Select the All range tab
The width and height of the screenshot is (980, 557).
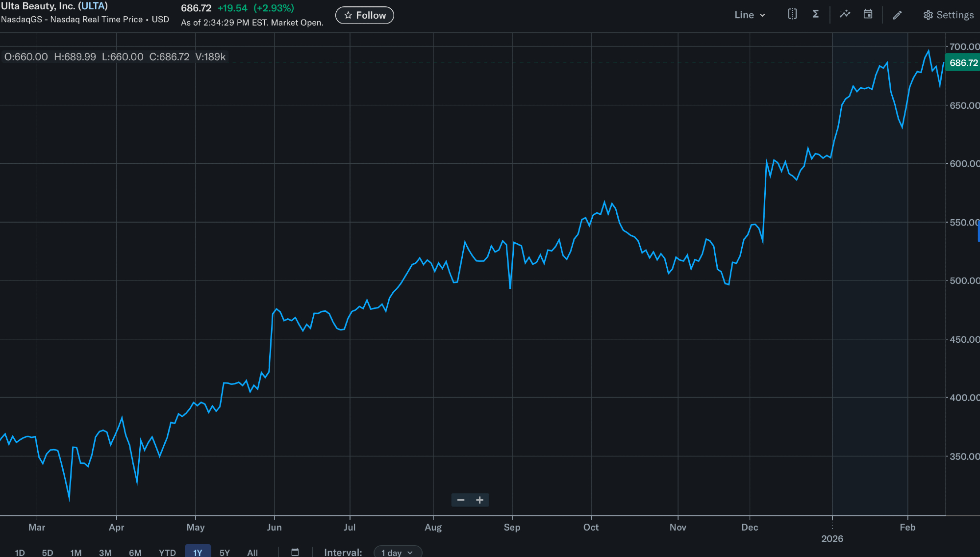click(x=252, y=553)
